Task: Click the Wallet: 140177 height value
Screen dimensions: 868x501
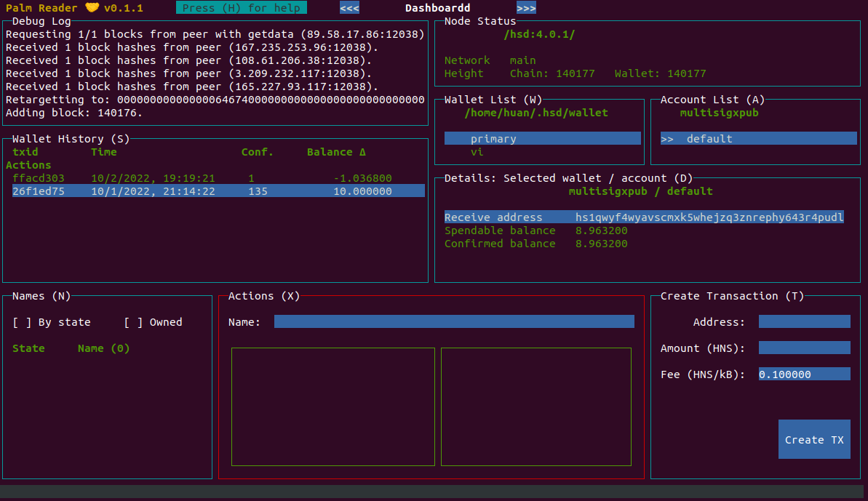Action: (x=660, y=73)
